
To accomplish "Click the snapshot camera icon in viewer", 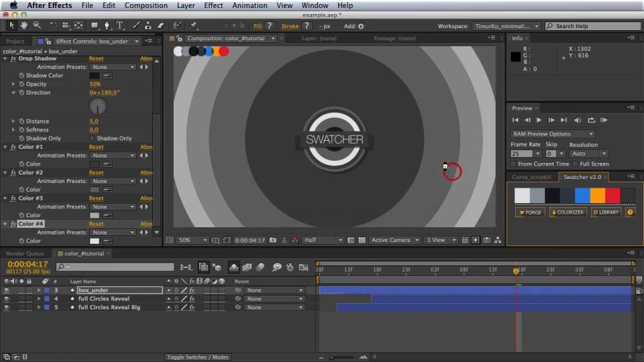I will 273,240.
